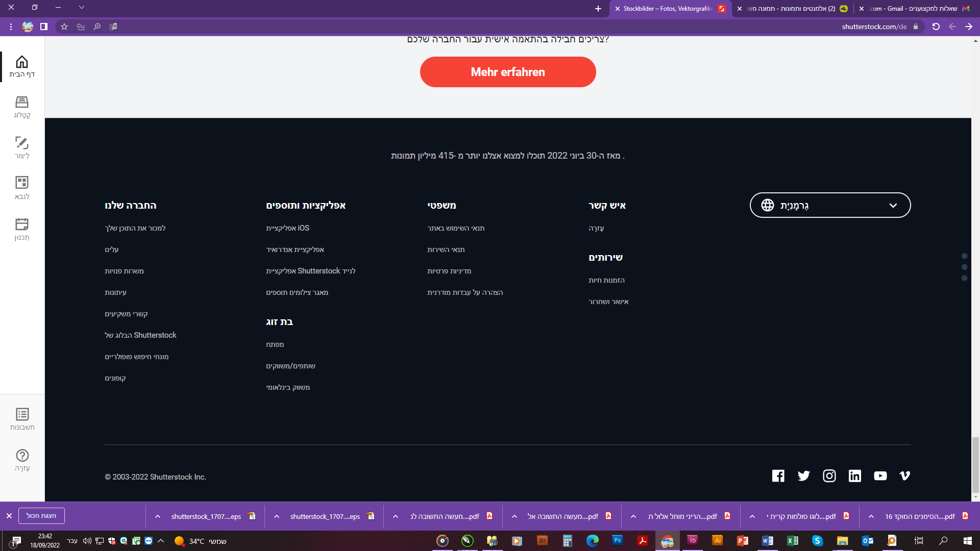The height and width of the screenshot is (551, 980).
Task: Click the browser reload icon
Action: point(936,27)
